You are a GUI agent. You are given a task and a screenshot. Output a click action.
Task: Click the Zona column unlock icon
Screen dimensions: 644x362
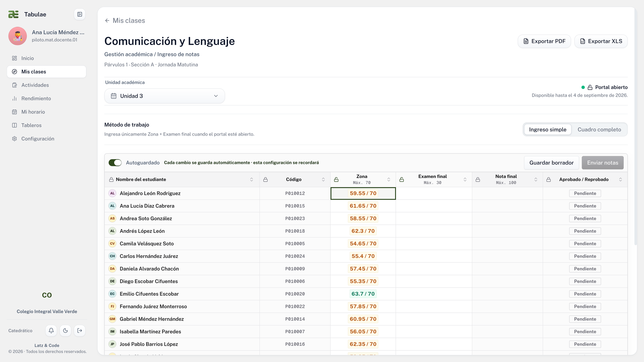(336, 179)
